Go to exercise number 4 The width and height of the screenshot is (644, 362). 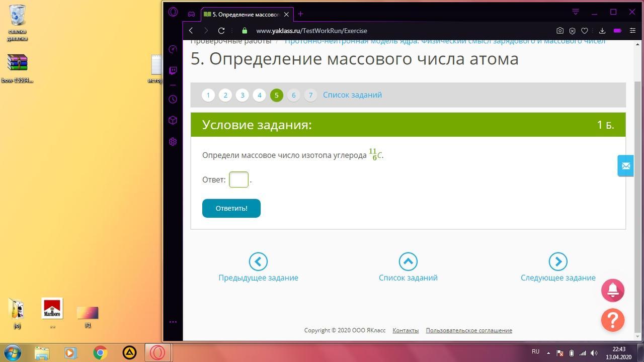(x=260, y=95)
